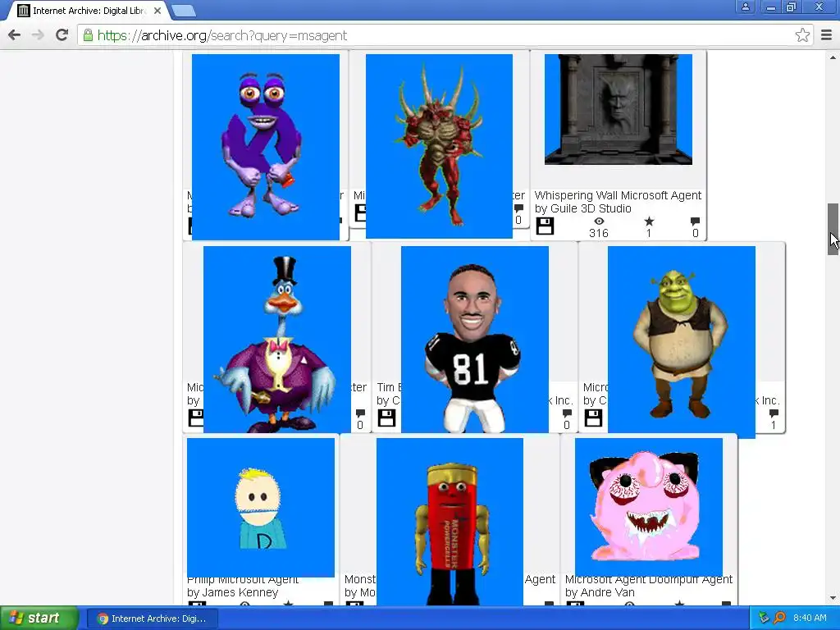
Task: Select the Internet Archive browser tab
Action: point(89,11)
